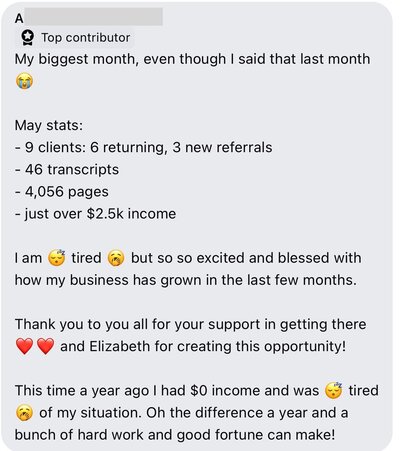Click the yawning emoji before "of my situation"
400x451 pixels.
24,413
